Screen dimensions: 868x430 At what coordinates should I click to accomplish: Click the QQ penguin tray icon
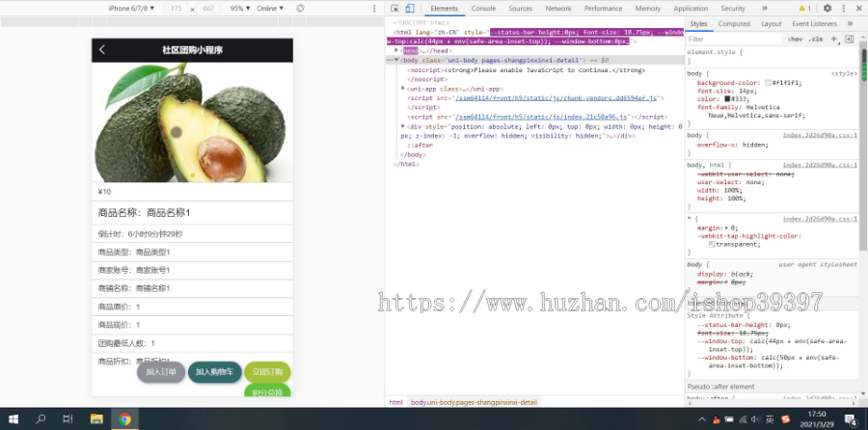(716, 419)
